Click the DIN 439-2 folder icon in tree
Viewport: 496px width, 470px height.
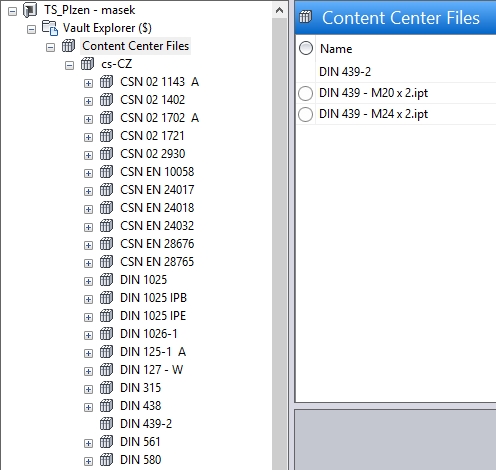click(106, 424)
